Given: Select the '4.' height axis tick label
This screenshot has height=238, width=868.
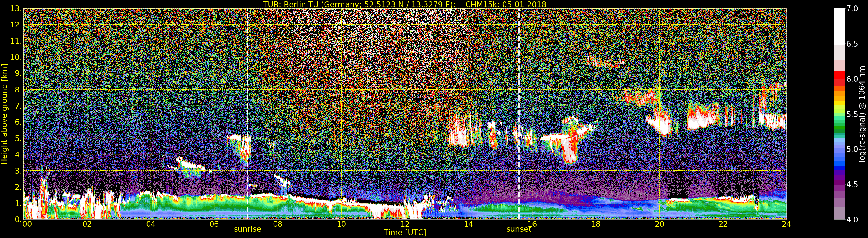Looking at the screenshot, I should tap(18, 155).
